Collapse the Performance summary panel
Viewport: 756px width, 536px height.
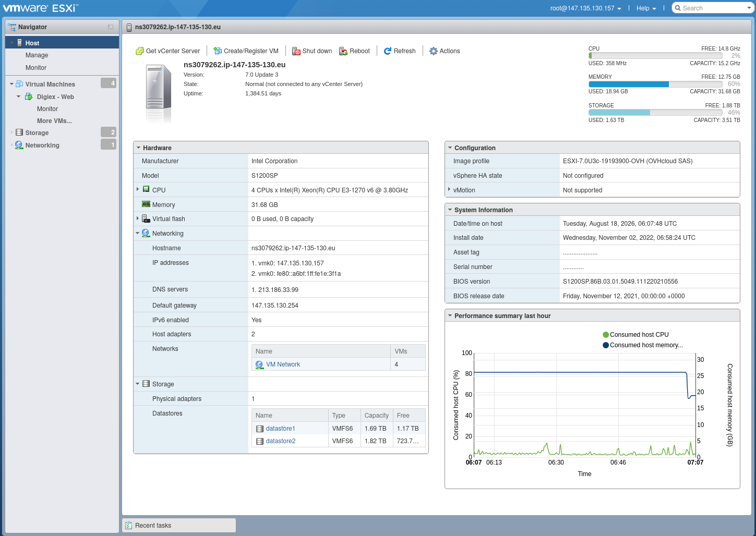pos(450,315)
